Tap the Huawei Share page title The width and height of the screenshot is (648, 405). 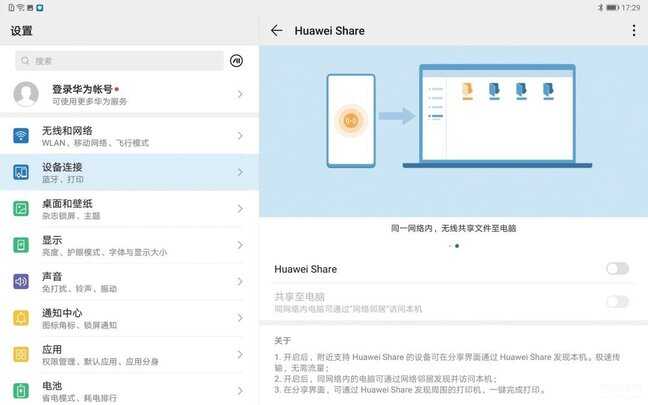click(x=329, y=31)
